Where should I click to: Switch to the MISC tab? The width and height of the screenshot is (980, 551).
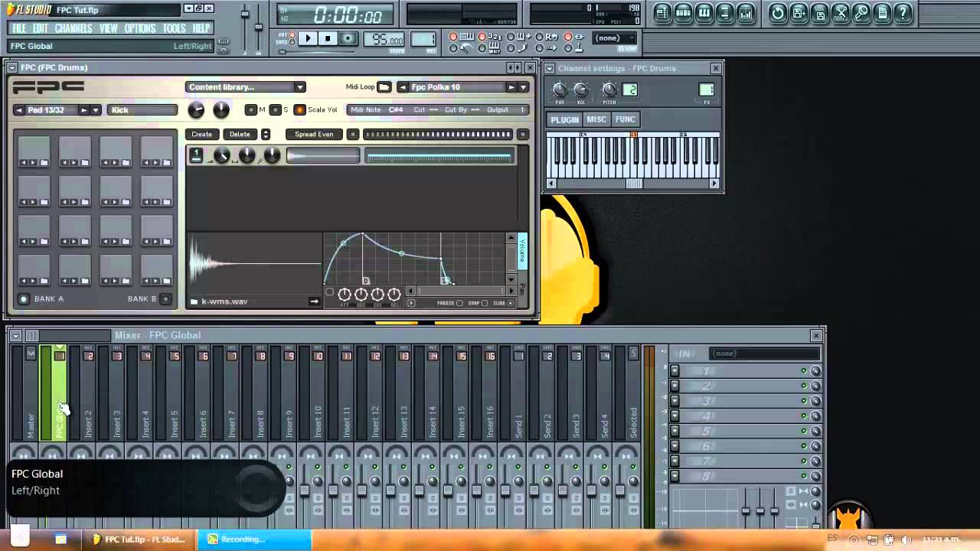point(596,119)
